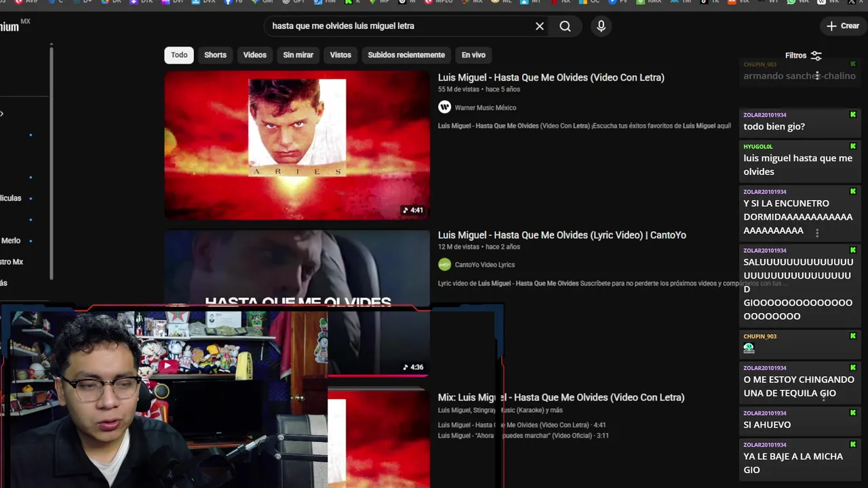Click chat message 'O ME ESTOY CHINGANDO UNA DE TEQUILA GIO'
The height and width of the screenshot is (488, 868).
click(x=799, y=386)
